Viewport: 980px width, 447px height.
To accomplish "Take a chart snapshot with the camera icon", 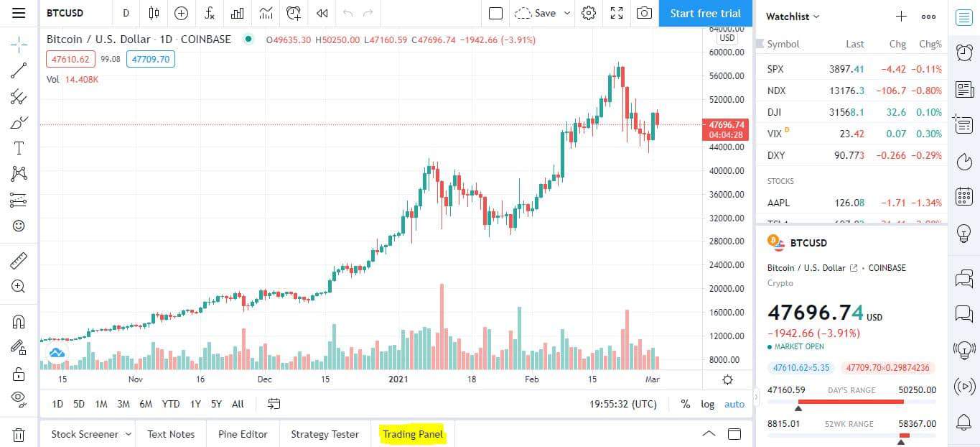I will pyautogui.click(x=645, y=13).
